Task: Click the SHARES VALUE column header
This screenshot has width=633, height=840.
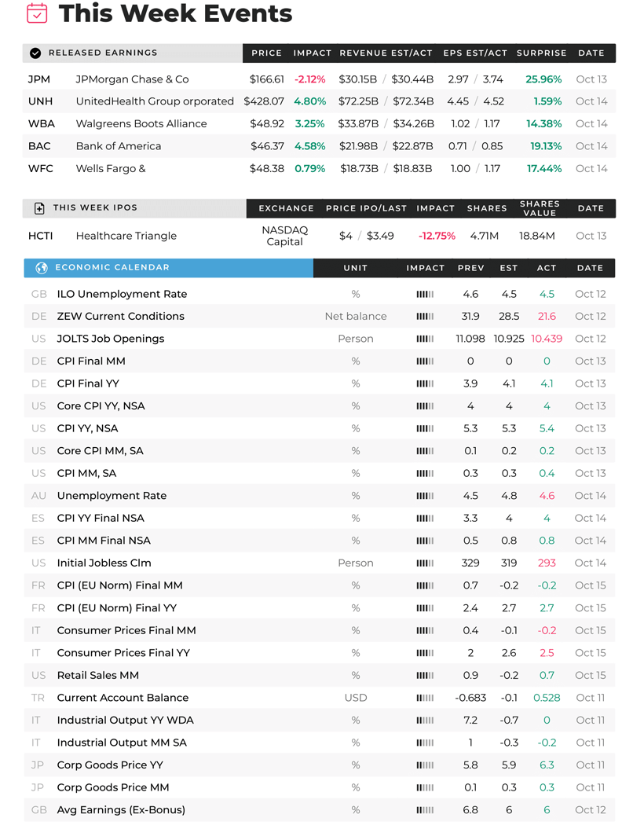Action: pos(540,208)
